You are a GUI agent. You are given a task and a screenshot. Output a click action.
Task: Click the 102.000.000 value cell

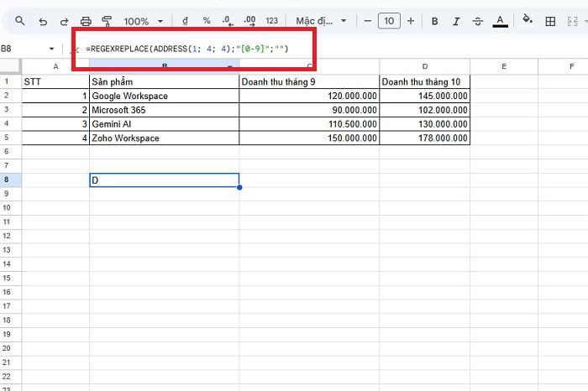point(424,110)
